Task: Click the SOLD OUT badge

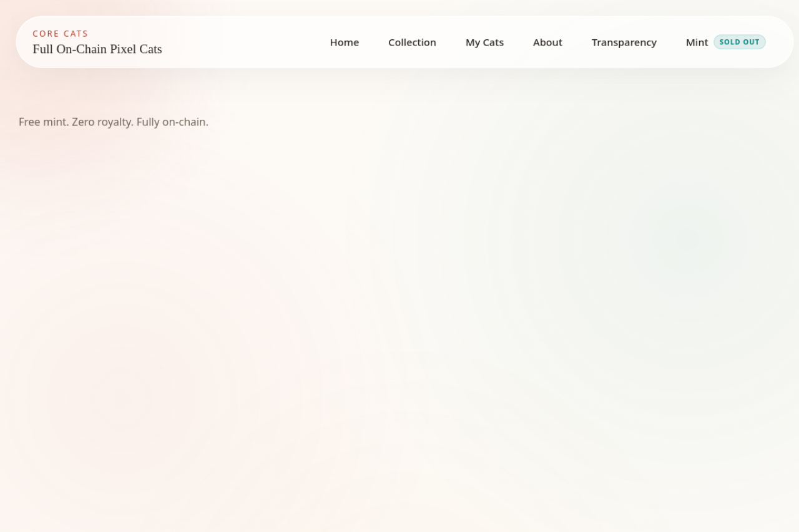Action: [x=740, y=42]
